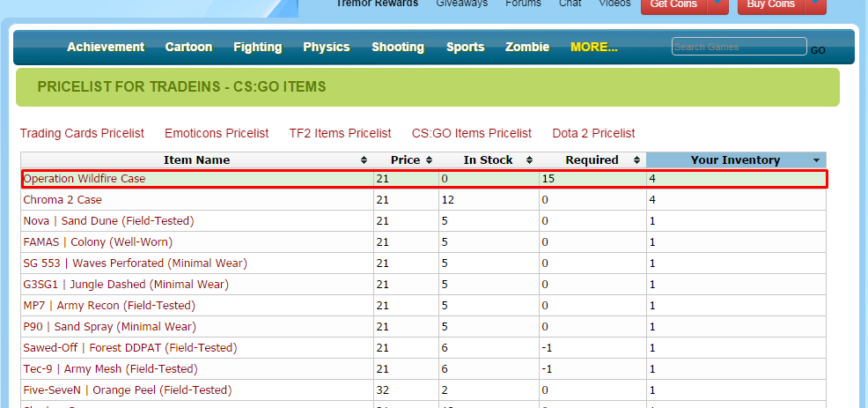
Task: Sort table by Price column
Action: pyautogui.click(x=406, y=160)
